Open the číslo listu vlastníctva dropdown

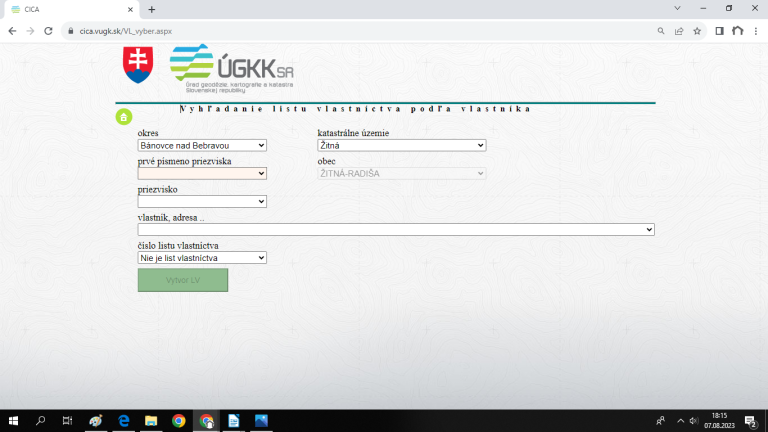coord(202,258)
